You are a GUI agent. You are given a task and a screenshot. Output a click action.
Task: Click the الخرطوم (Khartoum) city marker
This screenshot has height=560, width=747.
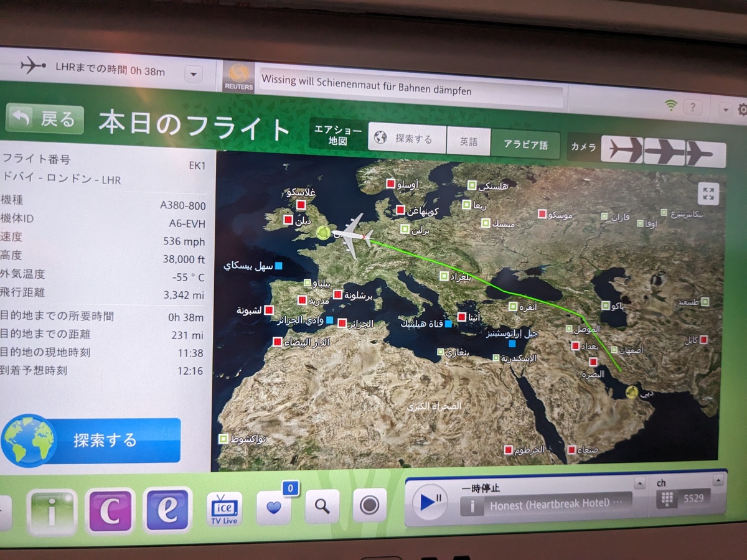[x=508, y=449]
